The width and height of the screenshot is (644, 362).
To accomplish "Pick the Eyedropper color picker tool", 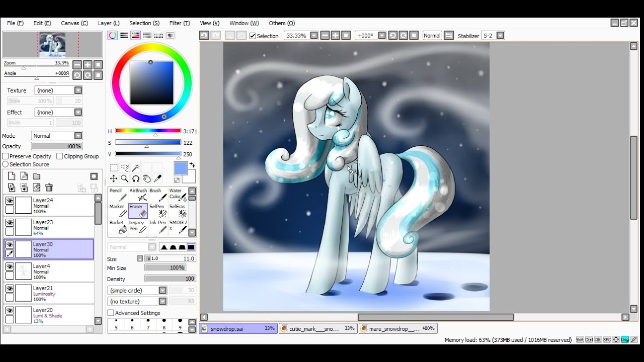I will [157, 178].
